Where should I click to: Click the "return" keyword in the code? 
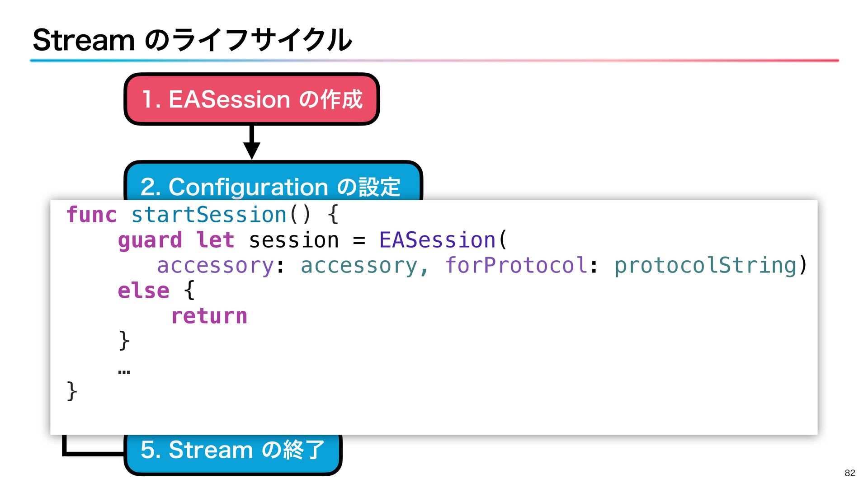point(209,316)
